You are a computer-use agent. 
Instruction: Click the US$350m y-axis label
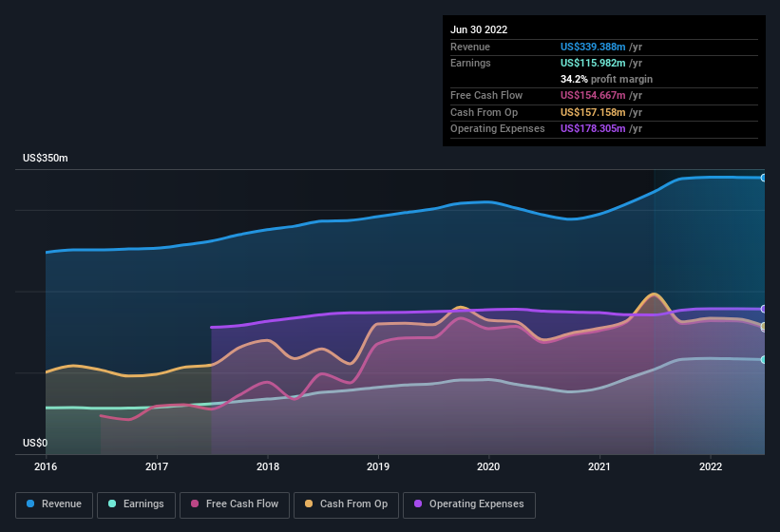pyautogui.click(x=46, y=158)
